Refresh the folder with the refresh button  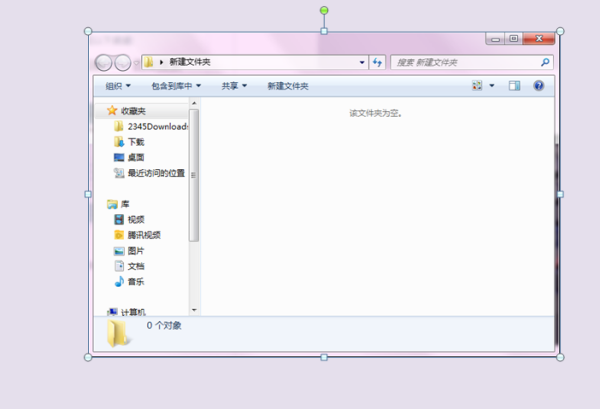[377, 62]
